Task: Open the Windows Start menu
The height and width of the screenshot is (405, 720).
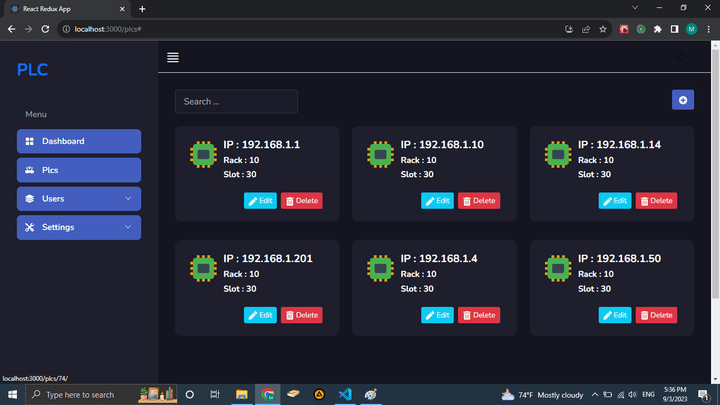Action: 12,394
